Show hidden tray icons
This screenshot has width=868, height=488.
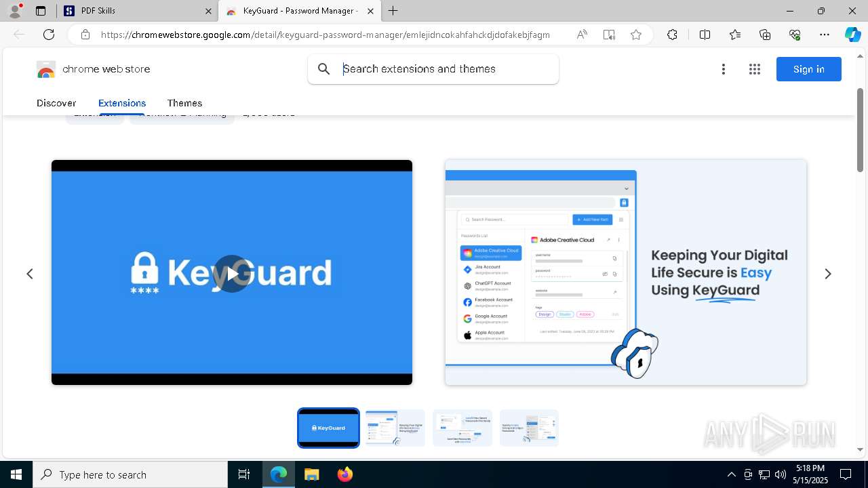pyautogui.click(x=731, y=474)
